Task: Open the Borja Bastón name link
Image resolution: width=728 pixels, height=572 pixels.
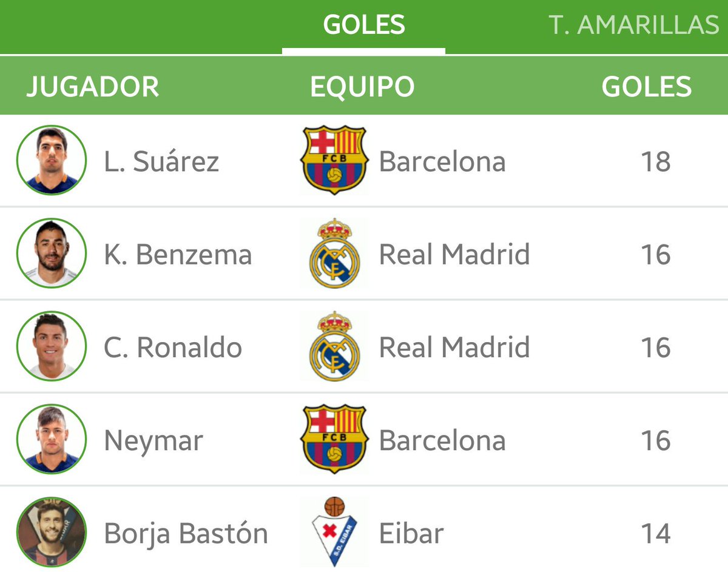Action: click(x=186, y=533)
